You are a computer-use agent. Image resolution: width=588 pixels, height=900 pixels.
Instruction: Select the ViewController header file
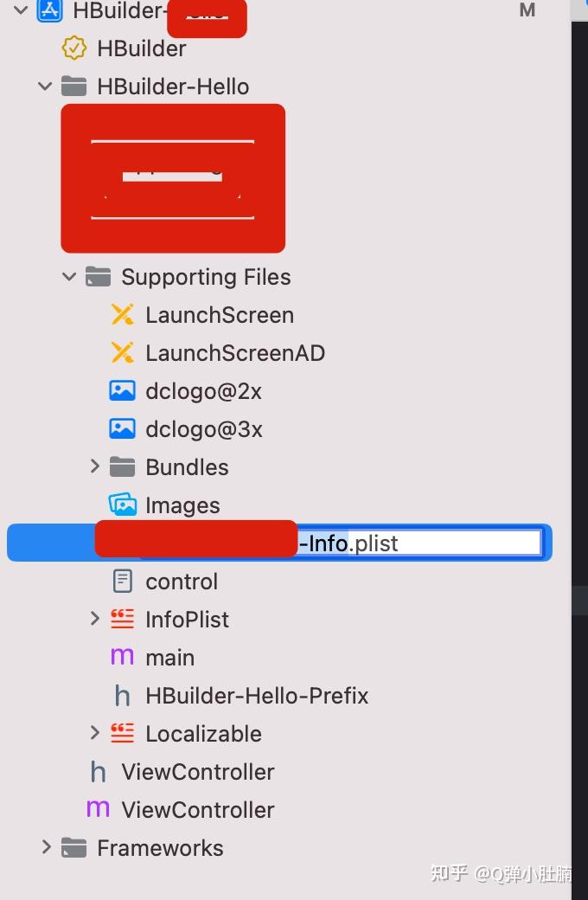click(182, 772)
